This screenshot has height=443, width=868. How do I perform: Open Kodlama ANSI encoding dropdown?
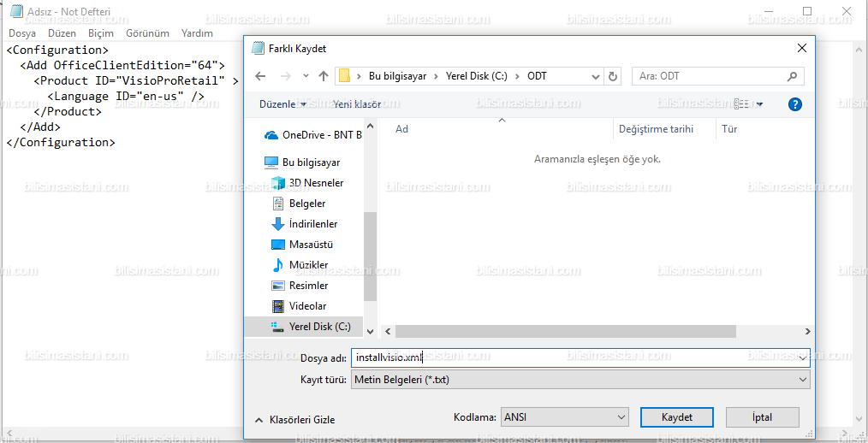pyautogui.click(x=564, y=417)
